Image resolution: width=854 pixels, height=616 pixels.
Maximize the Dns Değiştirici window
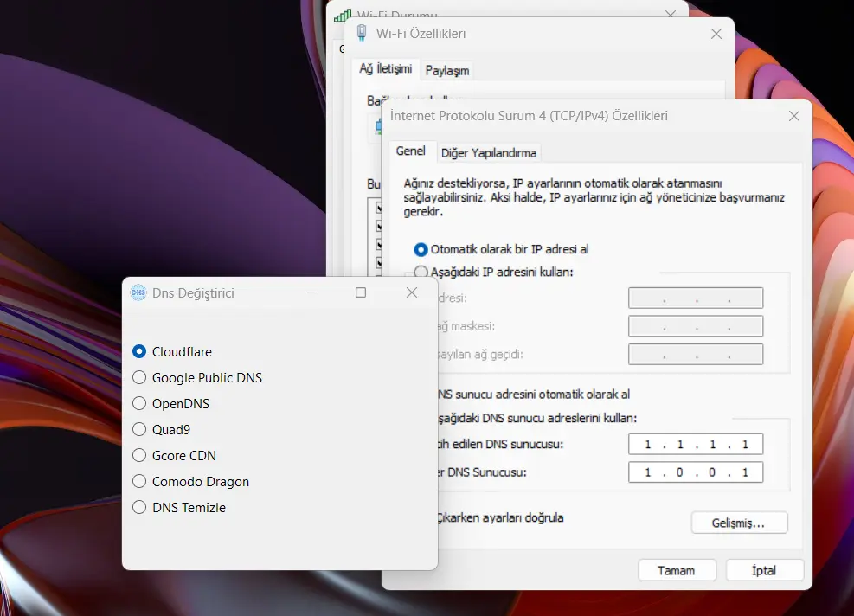point(361,292)
